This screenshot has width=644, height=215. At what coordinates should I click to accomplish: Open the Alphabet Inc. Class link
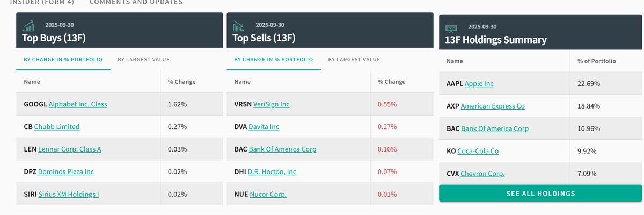pyautogui.click(x=78, y=104)
